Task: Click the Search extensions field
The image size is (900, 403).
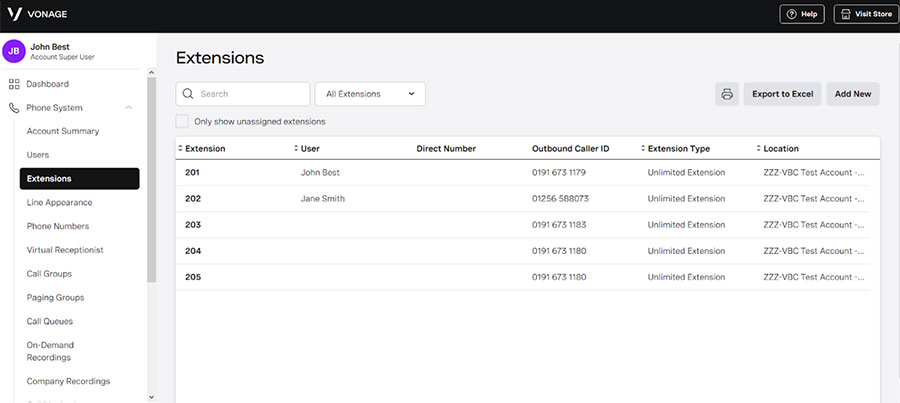Action: [x=243, y=94]
